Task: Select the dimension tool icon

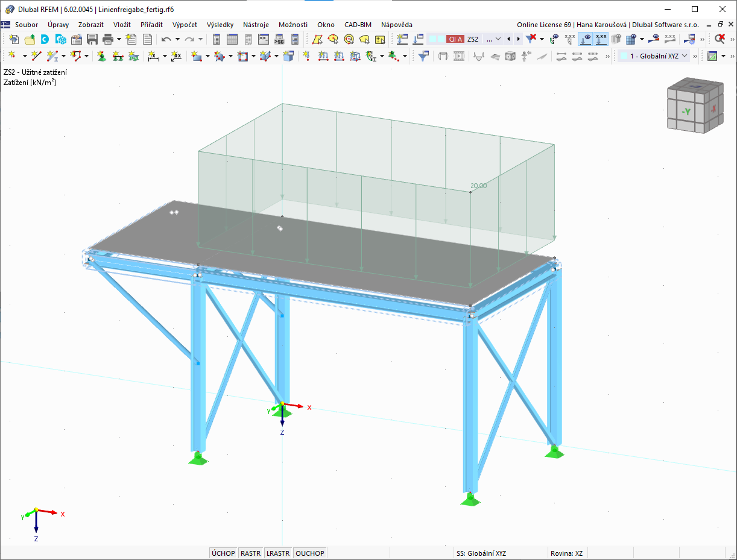Action: point(153,56)
